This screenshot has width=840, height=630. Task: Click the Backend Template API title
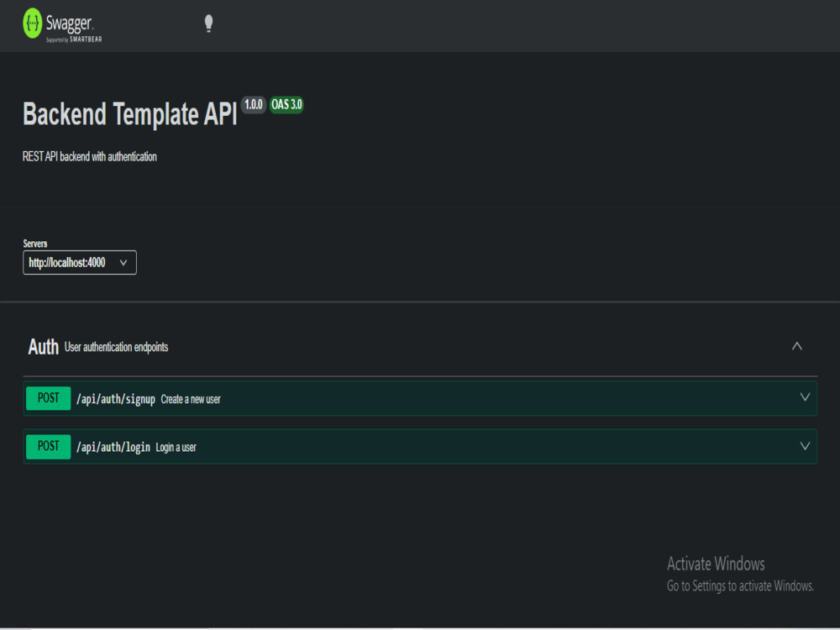pyautogui.click(x=129, y=114)
